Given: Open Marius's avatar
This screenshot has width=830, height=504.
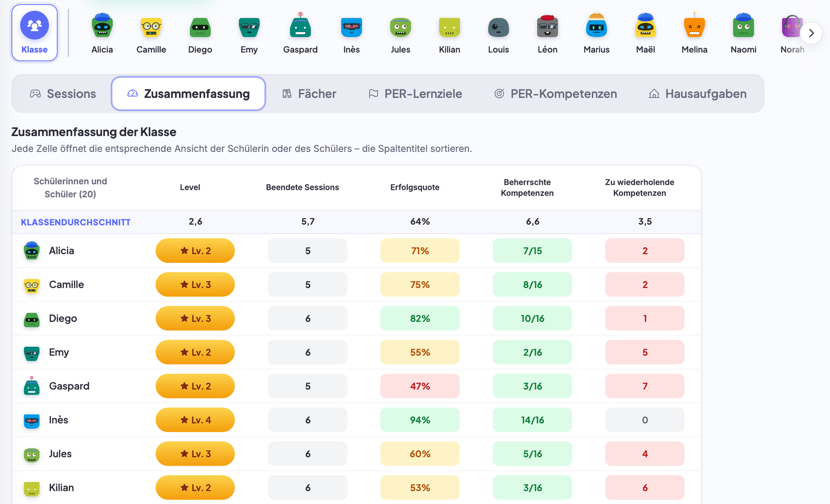Looking at the screenshot, I should (596, 33).
